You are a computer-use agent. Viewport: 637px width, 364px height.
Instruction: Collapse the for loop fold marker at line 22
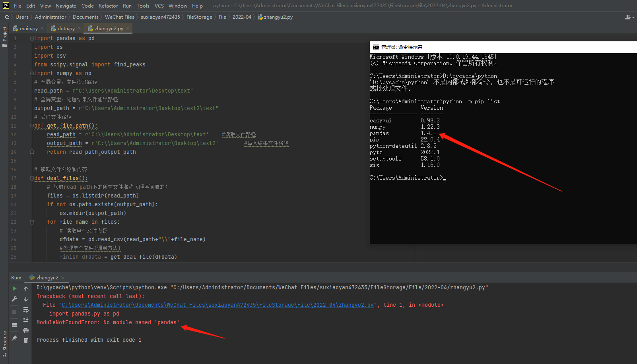32,222
